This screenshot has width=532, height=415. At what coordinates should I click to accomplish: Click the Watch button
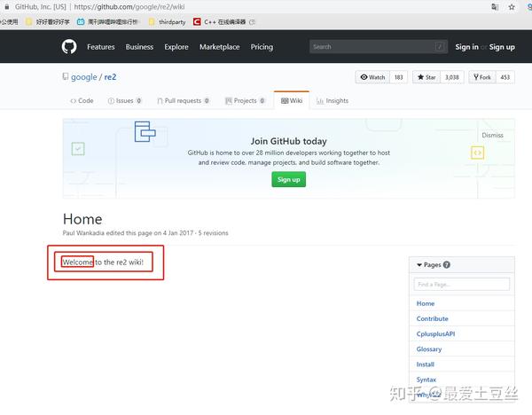pyautogui.click(x=372, y=77)
